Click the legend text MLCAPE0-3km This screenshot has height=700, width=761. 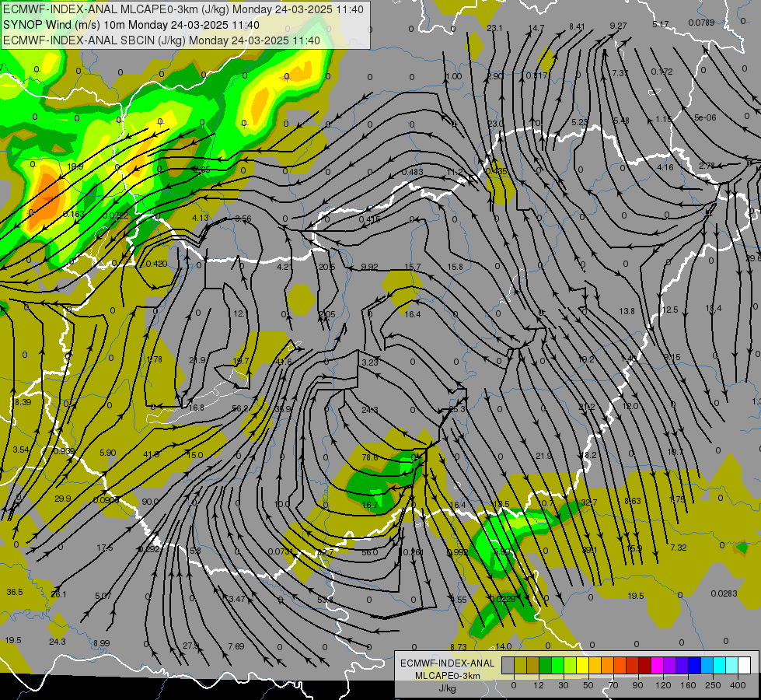point(447,676)
